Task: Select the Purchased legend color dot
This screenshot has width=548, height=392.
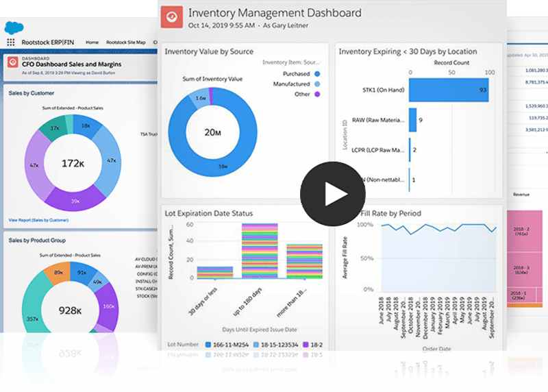Action: point(317,73)
